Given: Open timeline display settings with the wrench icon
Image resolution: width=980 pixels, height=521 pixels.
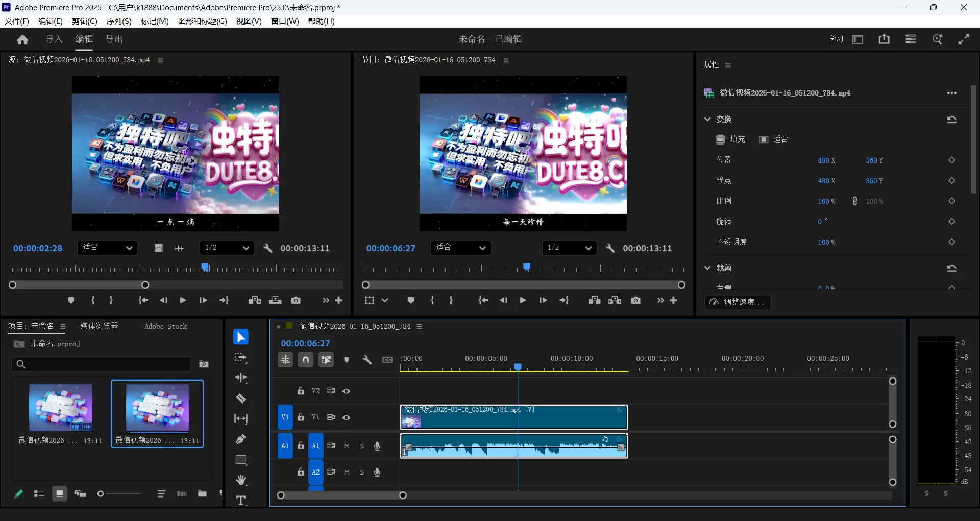Looking at the screenshot, I should [x=367, y=360].
